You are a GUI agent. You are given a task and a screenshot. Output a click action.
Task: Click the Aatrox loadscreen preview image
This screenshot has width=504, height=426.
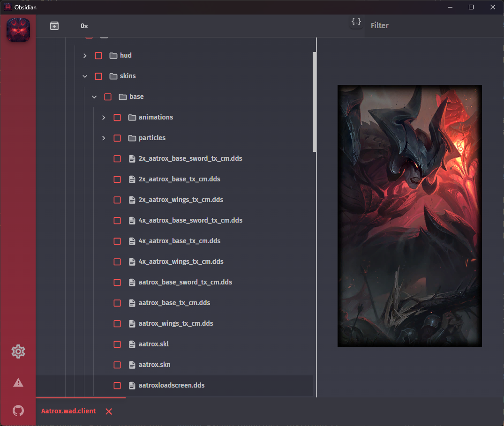click(x=409, y=216)
